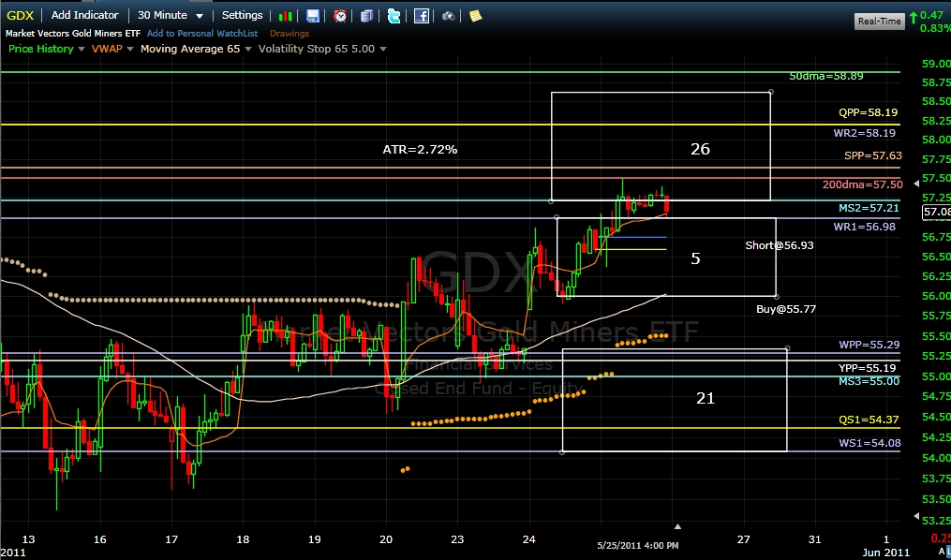Image resolution: width=951 pixels, height=560 pixels.
Task: Click the 59.00 price axis label
Action: [x=936, y=64]
